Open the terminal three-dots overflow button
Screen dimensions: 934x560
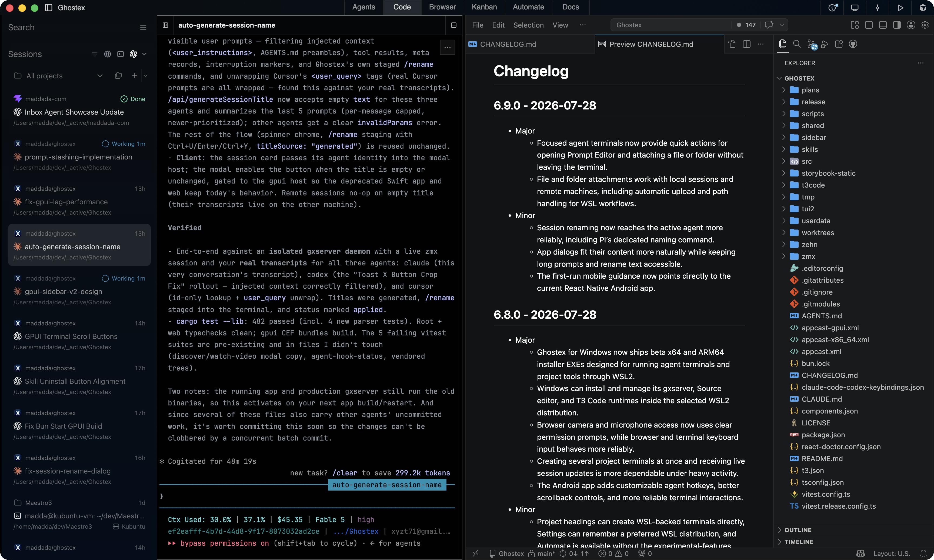(x=447, y=47)
